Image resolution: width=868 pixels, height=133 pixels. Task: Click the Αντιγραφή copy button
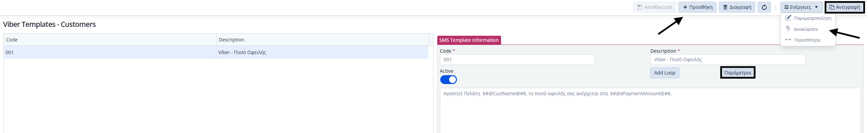click(844, 7)
